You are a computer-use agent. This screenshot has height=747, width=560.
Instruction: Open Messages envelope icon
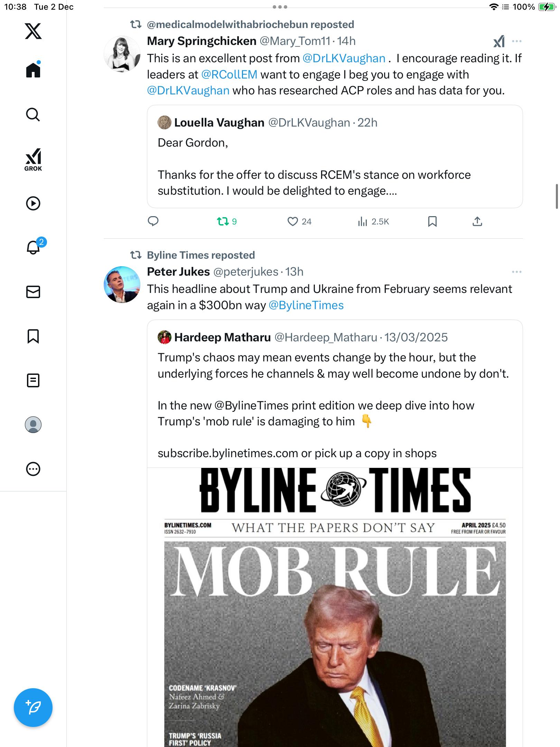pyautogui.click(x=33, y=292)
